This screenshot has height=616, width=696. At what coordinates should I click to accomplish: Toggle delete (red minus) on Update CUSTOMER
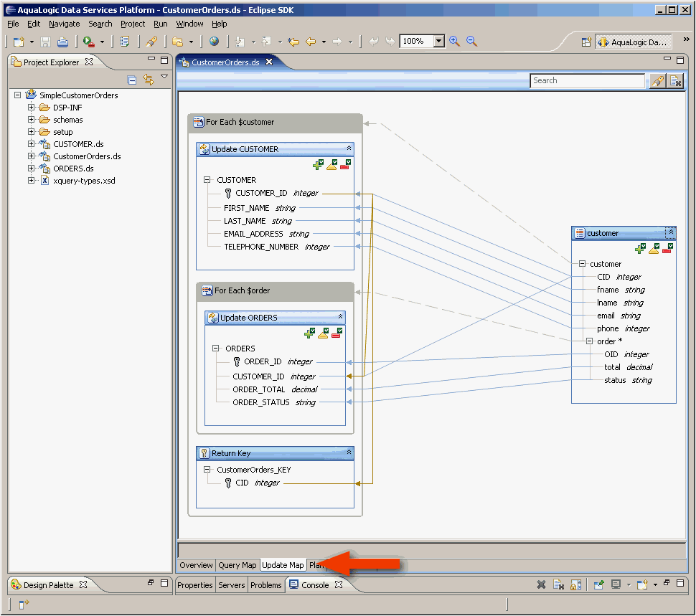[345, 165]
